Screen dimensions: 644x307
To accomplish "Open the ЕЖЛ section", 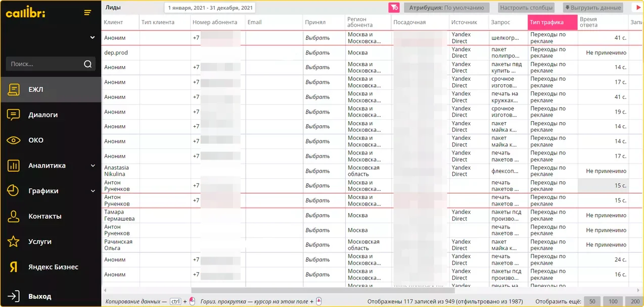I will coord(51,89).
